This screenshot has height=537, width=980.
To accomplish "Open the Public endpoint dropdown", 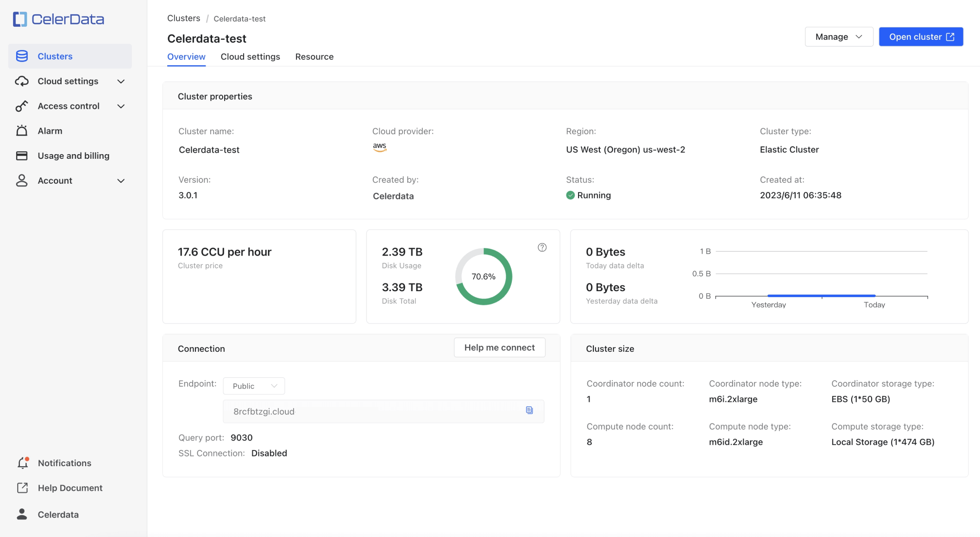I will coord(254,386).
